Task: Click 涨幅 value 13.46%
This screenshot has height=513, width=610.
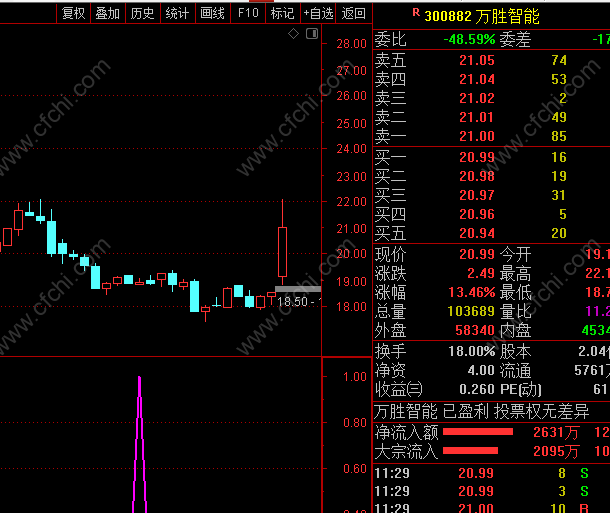Action: (x=472, y=292)
